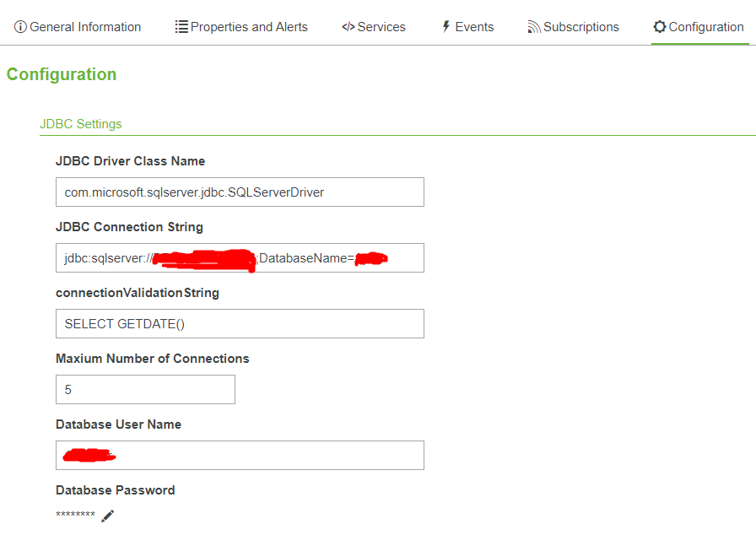
Task: Go to the Services tab
Action: pyautogui.click(x=381, y=27)
